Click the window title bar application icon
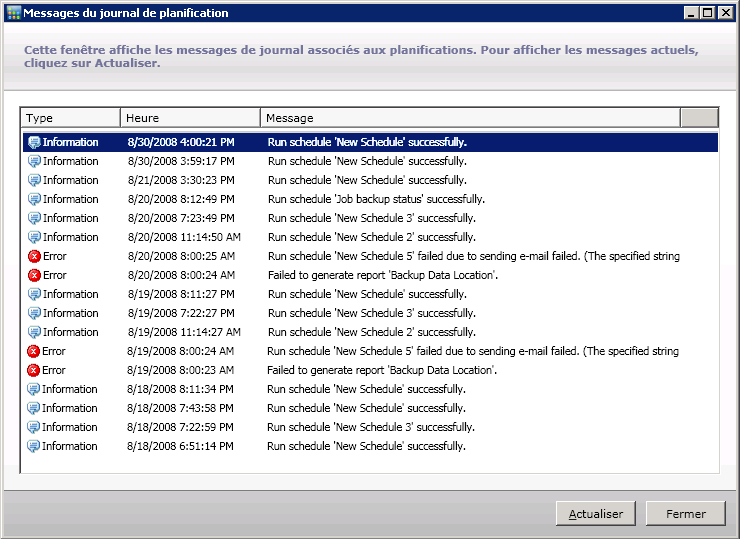This screenshot has width=740, height=539. tap(13, 13)
